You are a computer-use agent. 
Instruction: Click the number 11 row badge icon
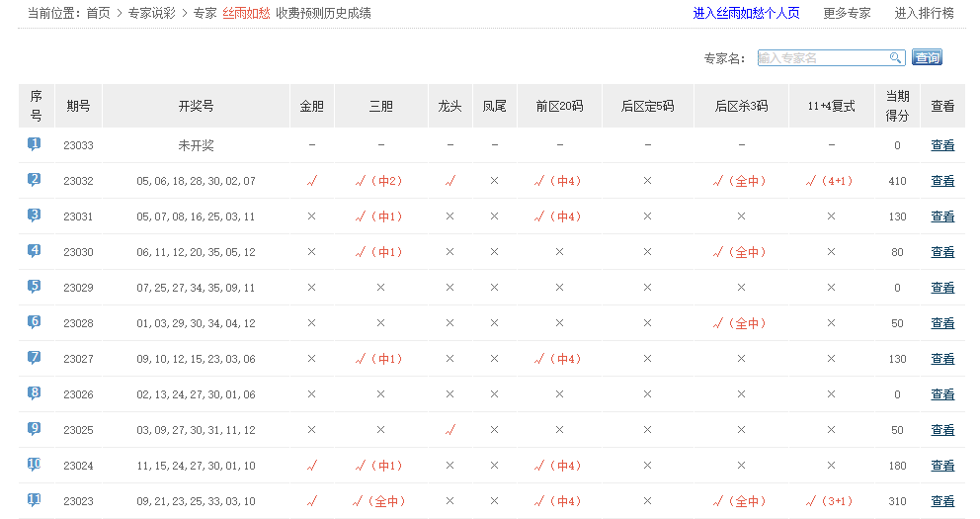35,500
